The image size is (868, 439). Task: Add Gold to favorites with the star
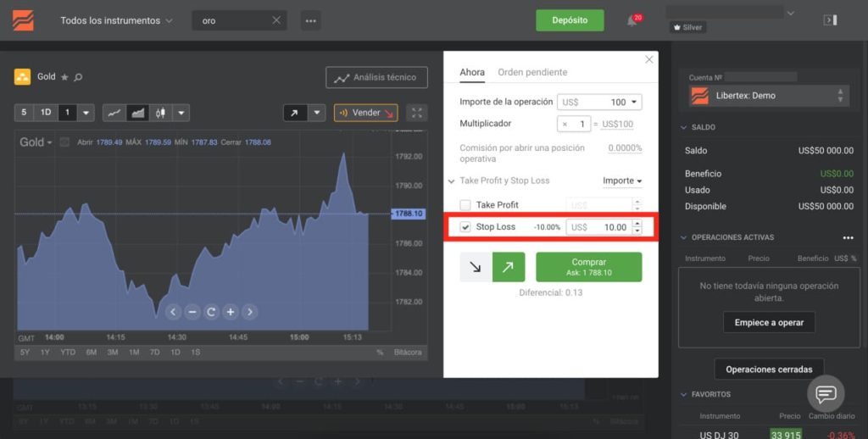(x=64, y=77)
